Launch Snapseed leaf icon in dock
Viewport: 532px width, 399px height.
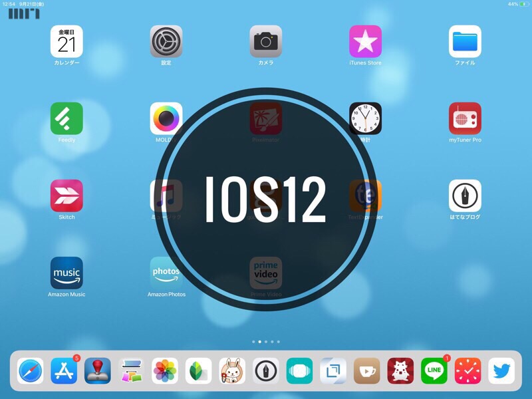(x=198, y=371)
